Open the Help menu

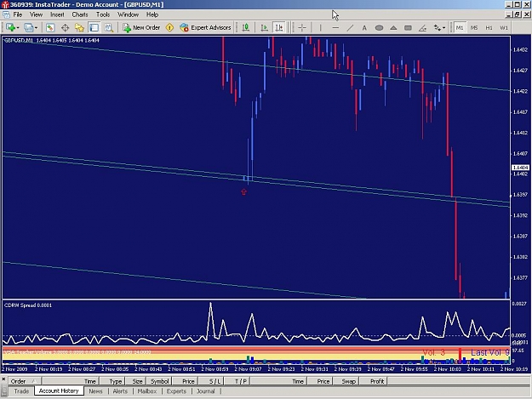click(152, 14)
